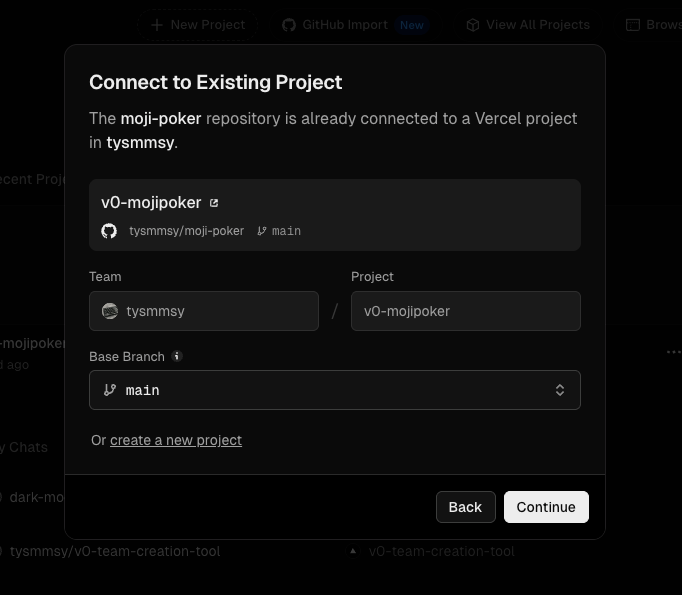Click the Base Branch info icon

pyautogui.click(x=177, y=356)
